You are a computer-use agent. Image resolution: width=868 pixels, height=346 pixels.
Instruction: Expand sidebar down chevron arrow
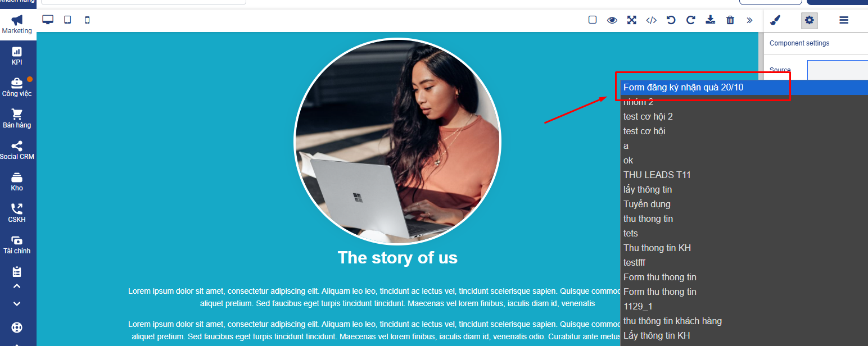click(17, 304)
